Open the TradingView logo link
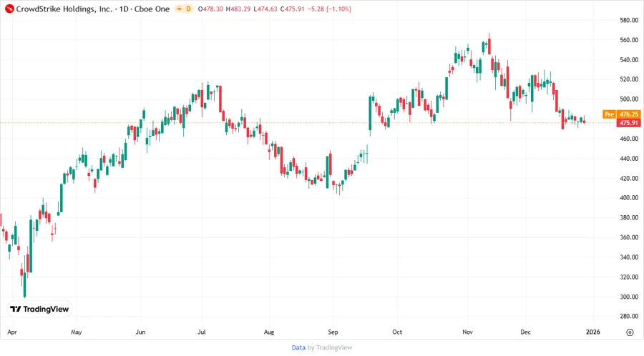Screen dimensions: 644x356 coord(39,309)
